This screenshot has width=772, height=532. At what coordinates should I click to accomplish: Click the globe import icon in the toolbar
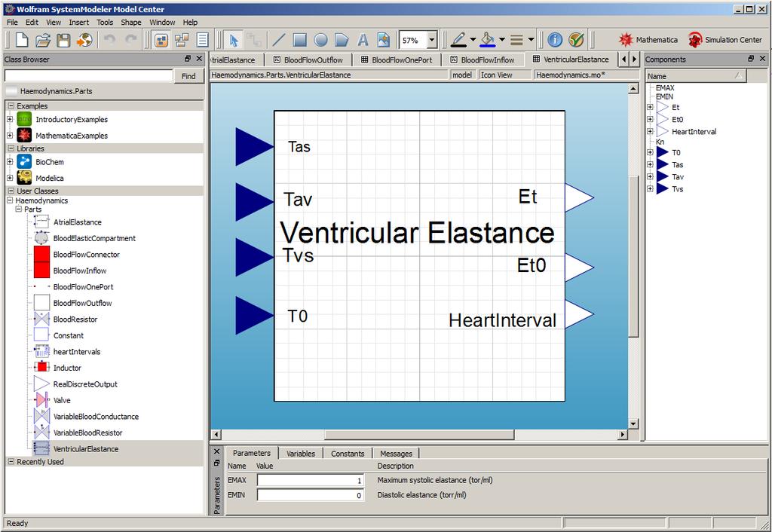click(x=84, y=40)
